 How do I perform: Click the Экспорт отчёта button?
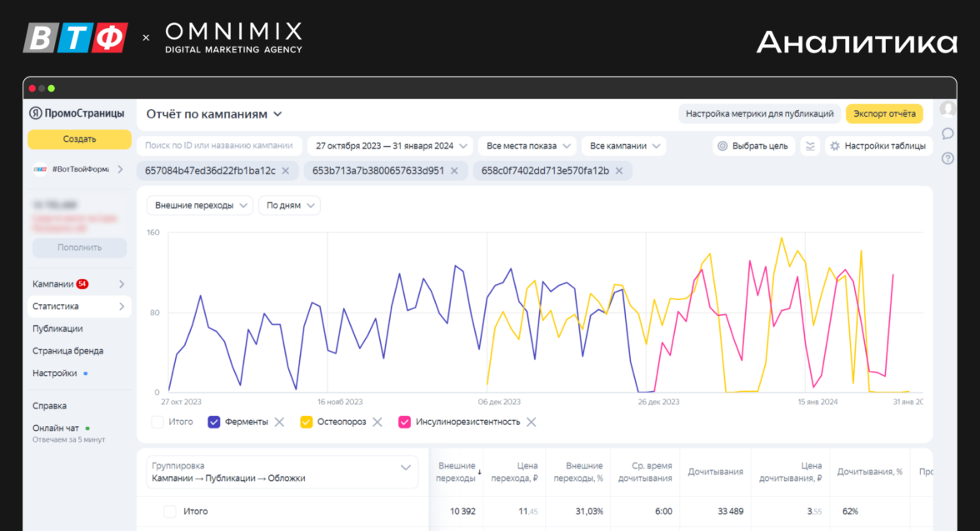884,114
